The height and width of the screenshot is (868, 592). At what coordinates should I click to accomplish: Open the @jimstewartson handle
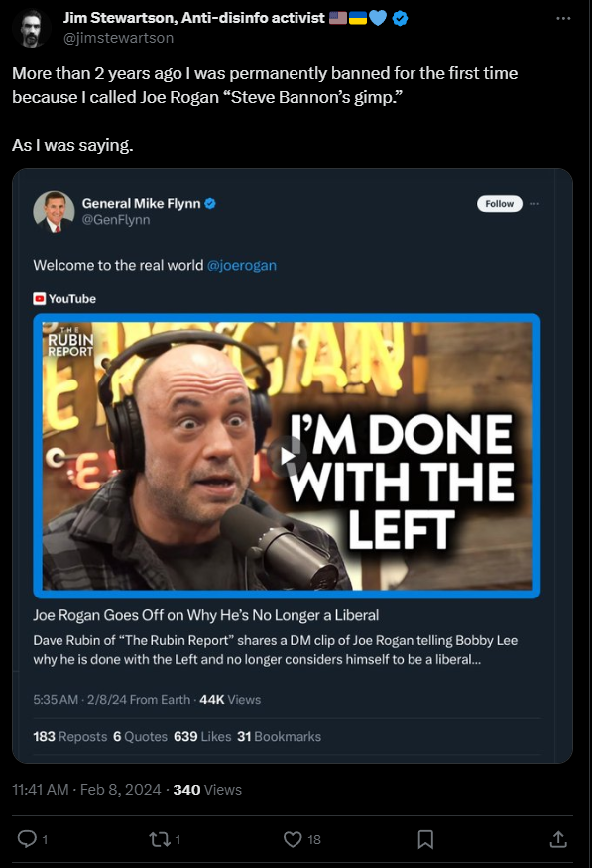tap(119, 38)
